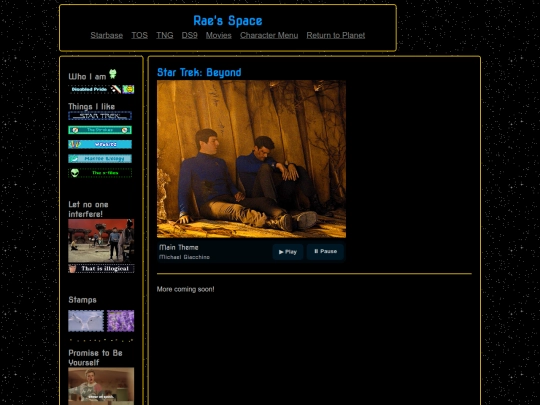Click the Who I am heading
The height and width of the screenshot is (405, 540).
point(87,76)
